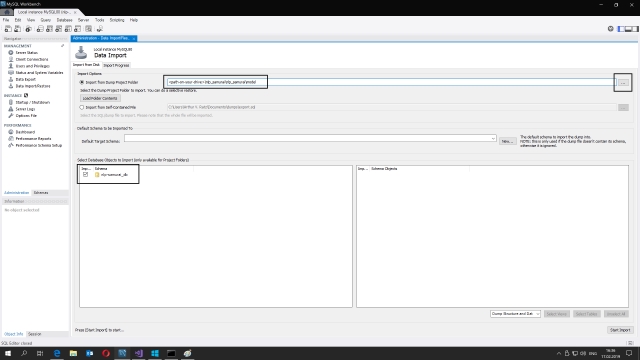Expand the Default Target Schema dropdown
Screen dimensions: 640x360
[493, 138]
